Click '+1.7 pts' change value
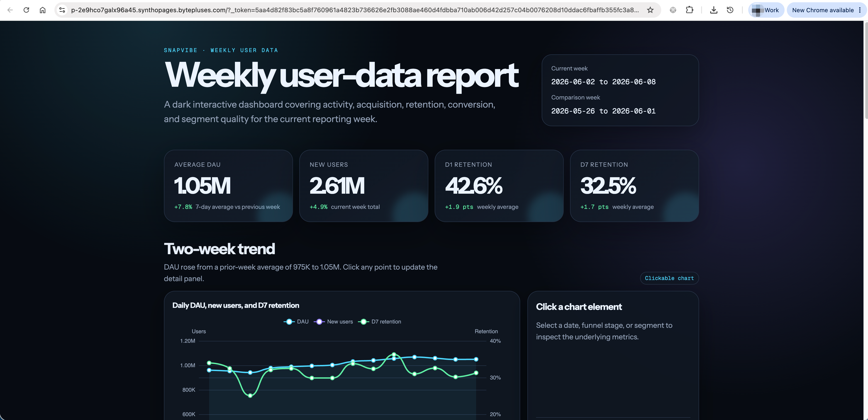868x420 pixels. pyautogui.click(x=594, y=207)
